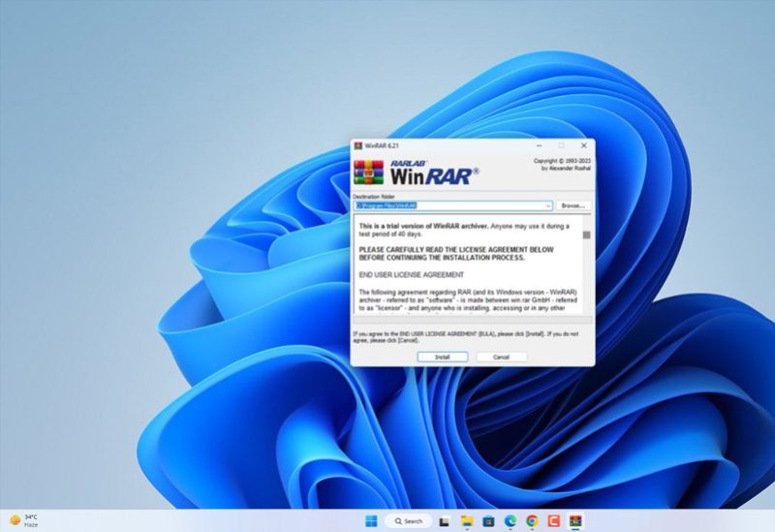
Task: Open Google Chrome from the taskbar
Action: pos(532,520)
